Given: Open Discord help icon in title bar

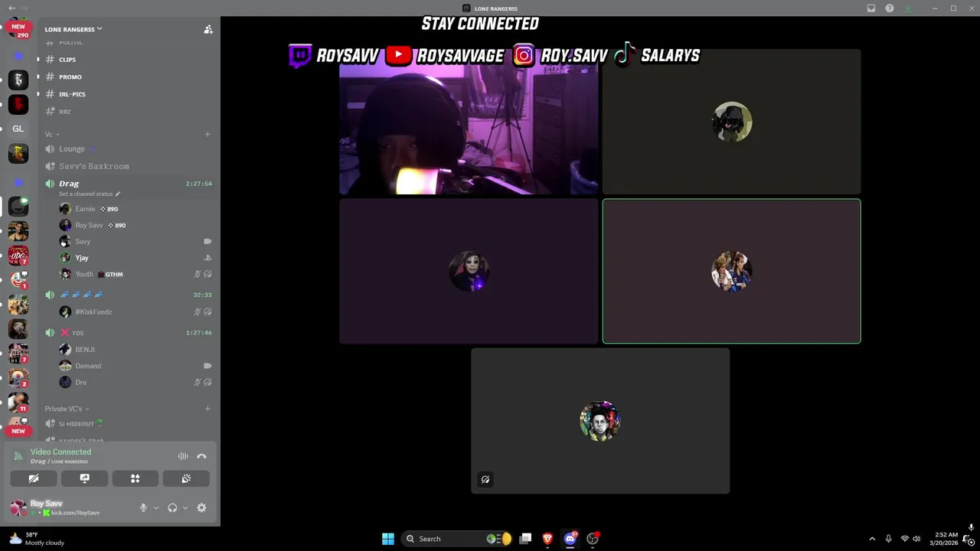Looking at the screenshot, I should (x=890, y=8).
